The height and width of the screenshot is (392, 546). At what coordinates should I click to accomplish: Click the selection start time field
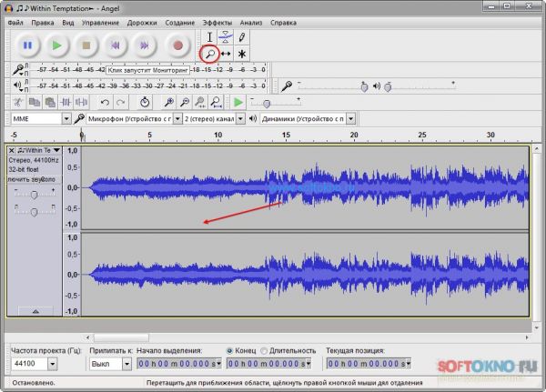pyautogui.click(x=177, y=364)
